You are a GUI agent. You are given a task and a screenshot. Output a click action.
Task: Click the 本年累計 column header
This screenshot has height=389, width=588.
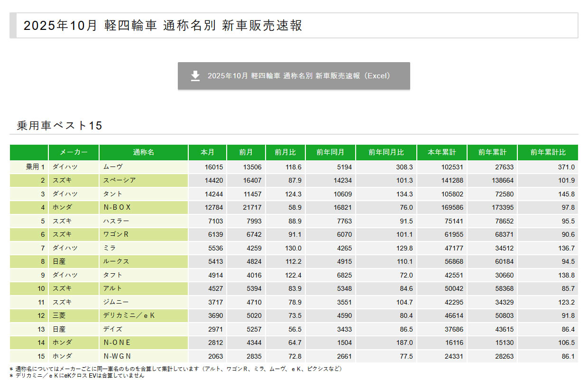point(441,152)
